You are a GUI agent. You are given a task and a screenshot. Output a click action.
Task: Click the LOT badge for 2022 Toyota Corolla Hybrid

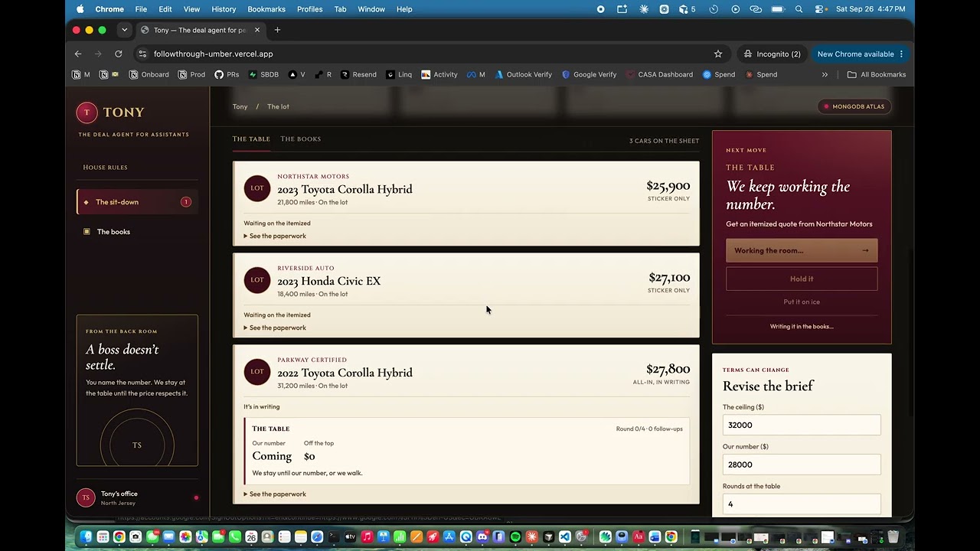[257, 372]
